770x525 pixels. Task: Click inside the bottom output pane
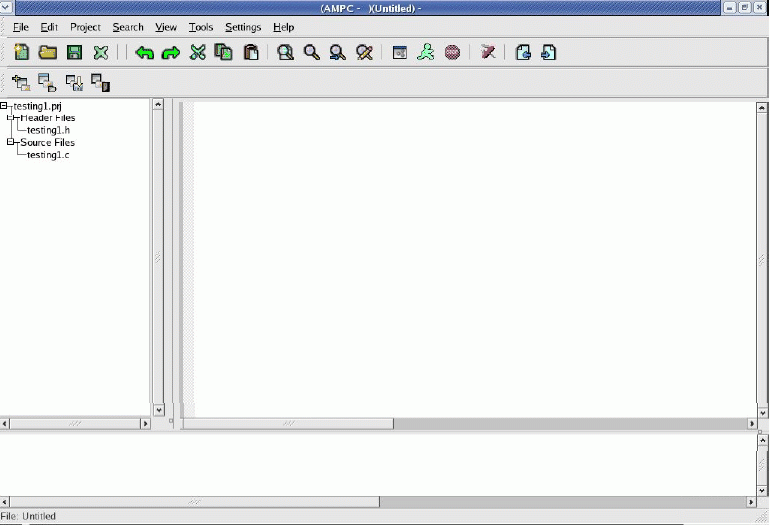(378, 465)
